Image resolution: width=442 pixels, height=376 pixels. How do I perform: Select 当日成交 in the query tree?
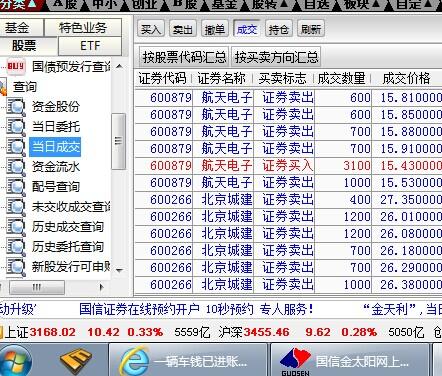[x=55, y=147]
